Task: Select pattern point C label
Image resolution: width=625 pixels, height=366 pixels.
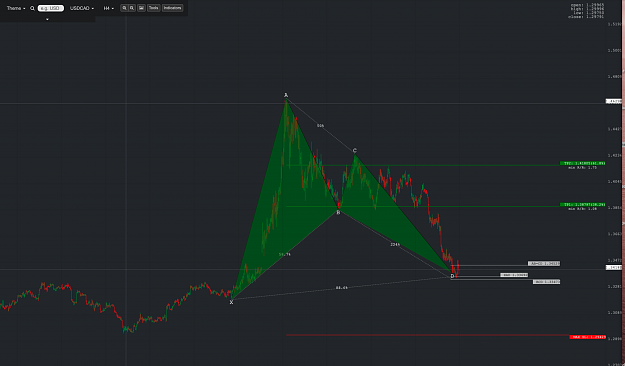Action: pos(355,150)
